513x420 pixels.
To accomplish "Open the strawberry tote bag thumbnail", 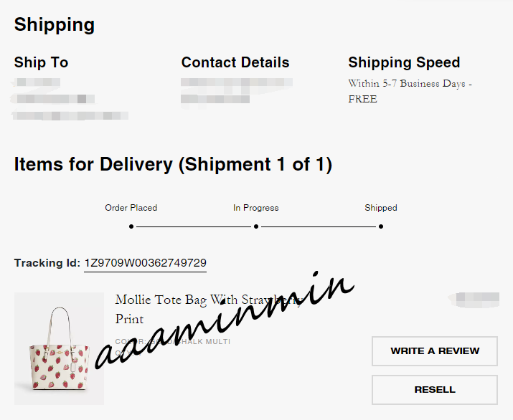I will 60,348.
